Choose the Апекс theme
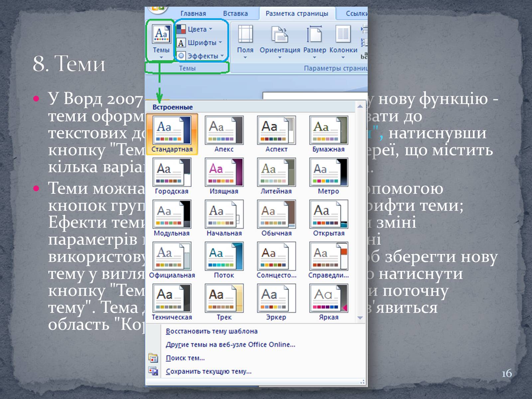Image resolution: width=532 pixels, height=399 pixels. click(224, 130)
